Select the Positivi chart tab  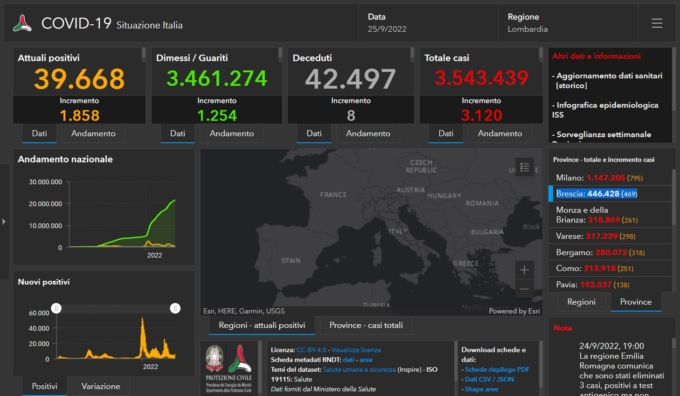44,386
